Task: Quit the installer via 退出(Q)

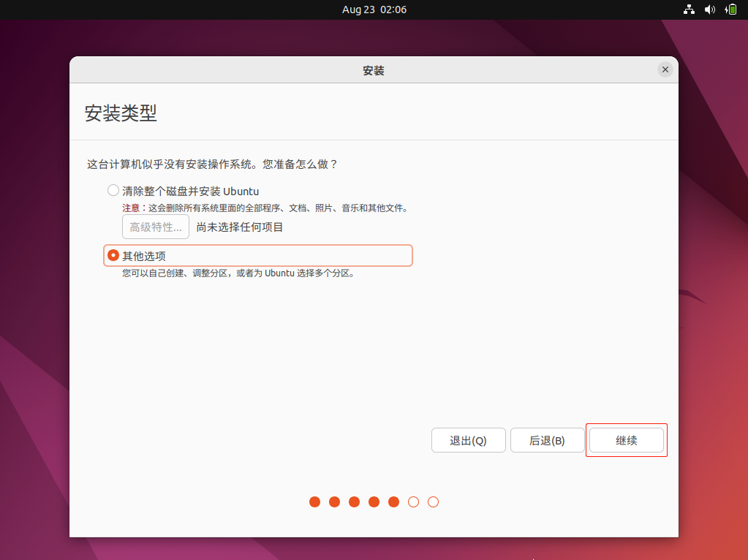Action: pos(468,440)
